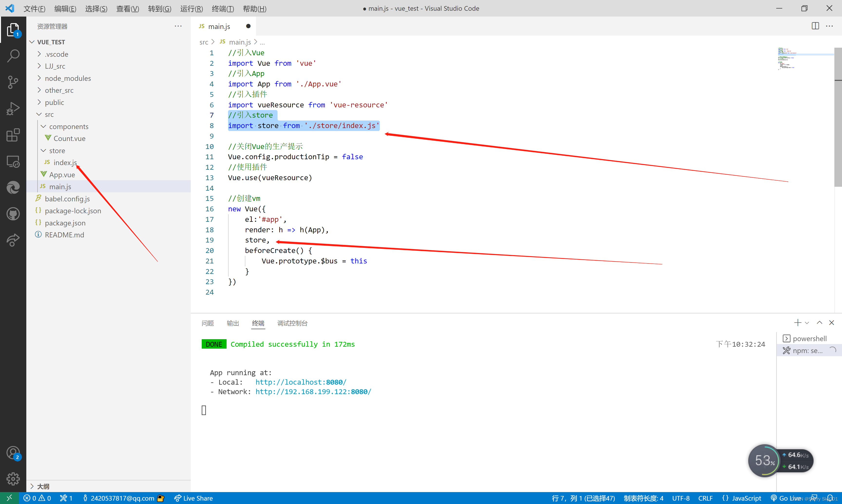
Task: Click the tools status item showing 1
Action: (66, 498)
